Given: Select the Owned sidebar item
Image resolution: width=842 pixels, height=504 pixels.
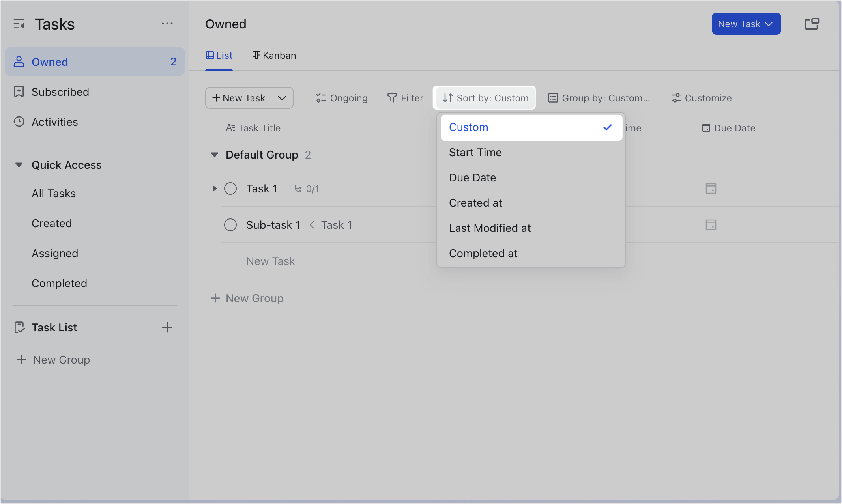Looking at the screenshot, I should [x=95, y=62].
